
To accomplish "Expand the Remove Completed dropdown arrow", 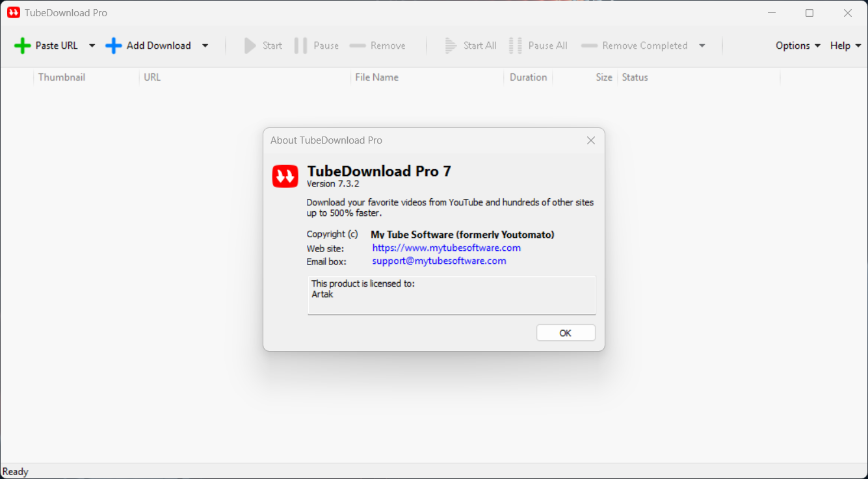I will (702, 45).
